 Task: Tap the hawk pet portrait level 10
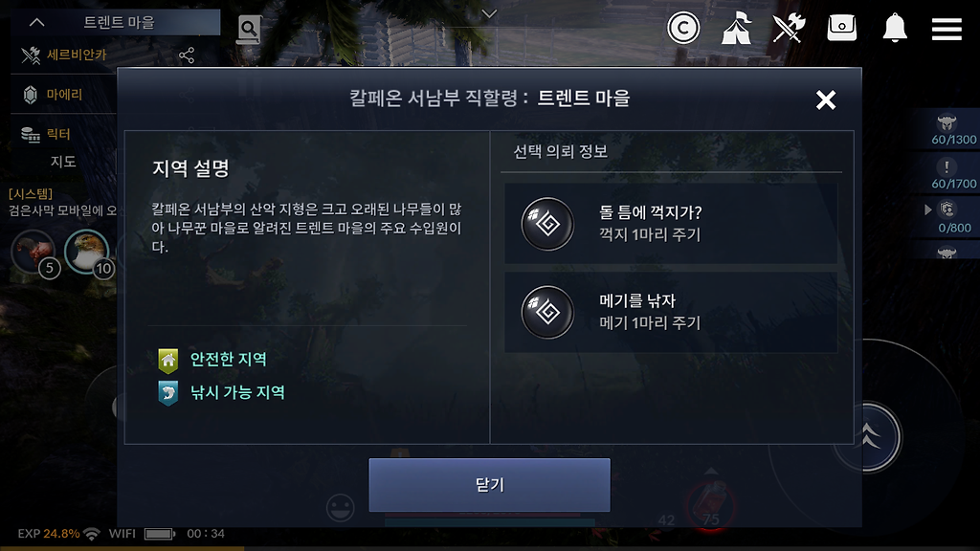87,253
